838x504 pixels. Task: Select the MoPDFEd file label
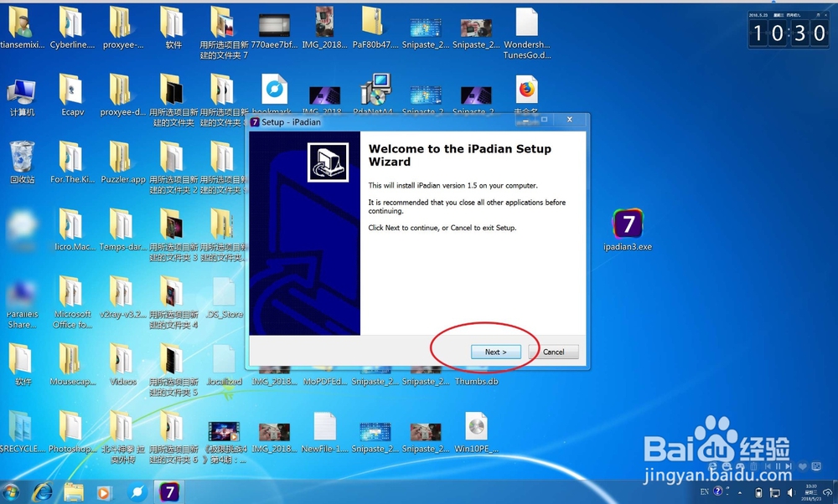(325, 381)
